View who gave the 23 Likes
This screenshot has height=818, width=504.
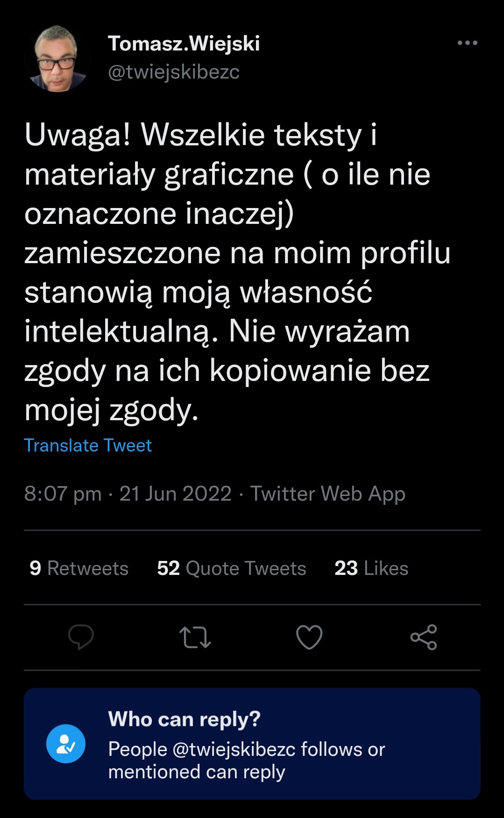(371, 568)
